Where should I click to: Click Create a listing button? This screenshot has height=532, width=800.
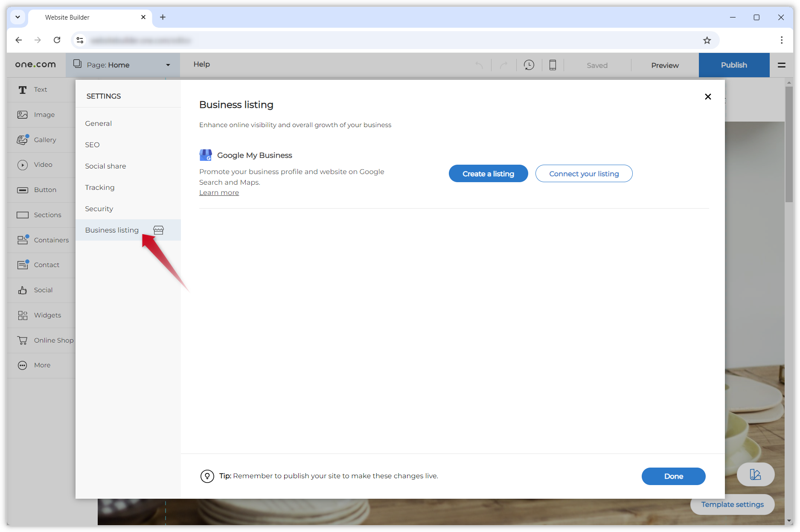tap(488, 174)
